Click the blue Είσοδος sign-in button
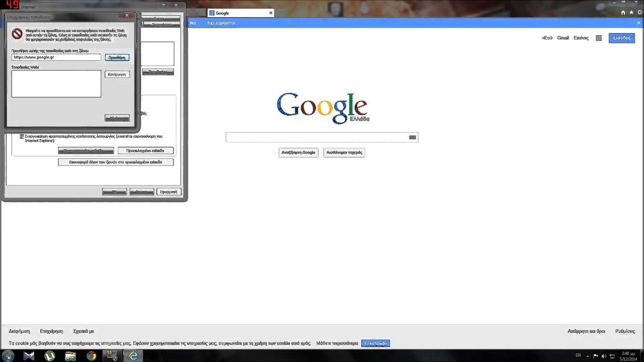This screenshot has height=362, width=644. [x=622, y=38]
